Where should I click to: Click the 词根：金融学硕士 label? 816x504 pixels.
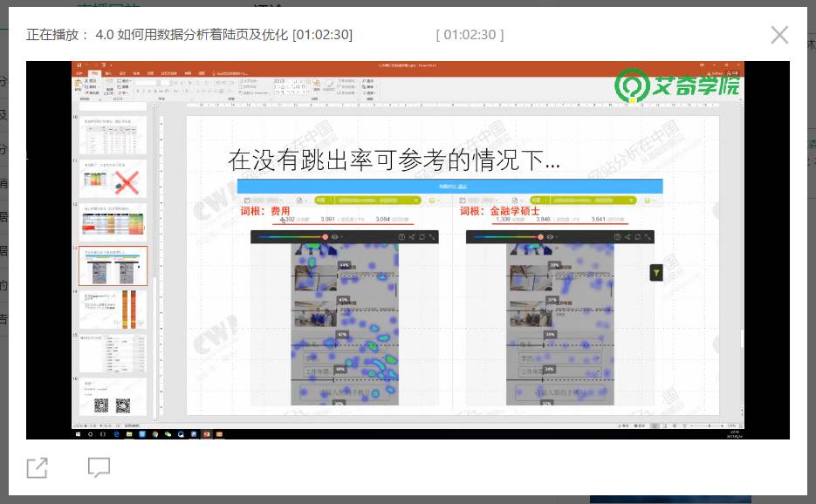pos(499,211)
